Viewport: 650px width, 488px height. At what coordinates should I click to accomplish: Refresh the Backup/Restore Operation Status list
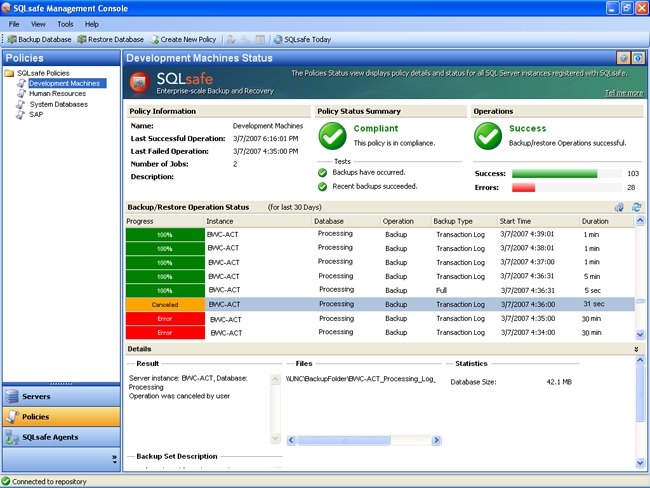click(x=636, y=207)
